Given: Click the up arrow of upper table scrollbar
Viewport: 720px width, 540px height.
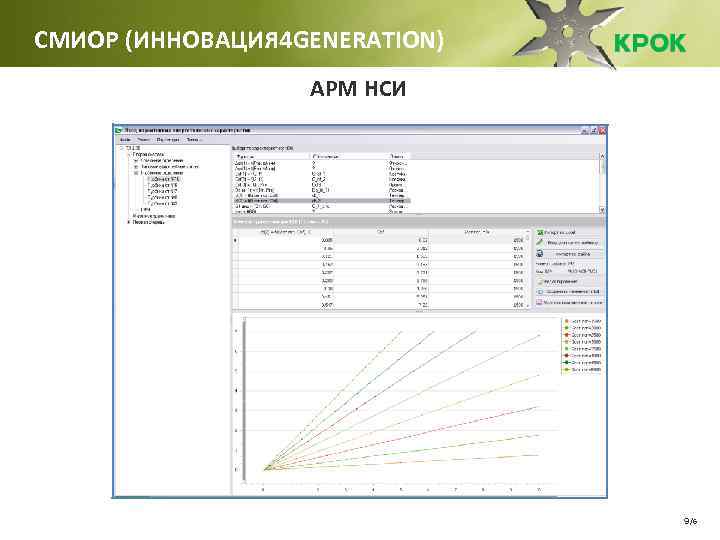Looking at the screenshot, I should pos(602,157).
